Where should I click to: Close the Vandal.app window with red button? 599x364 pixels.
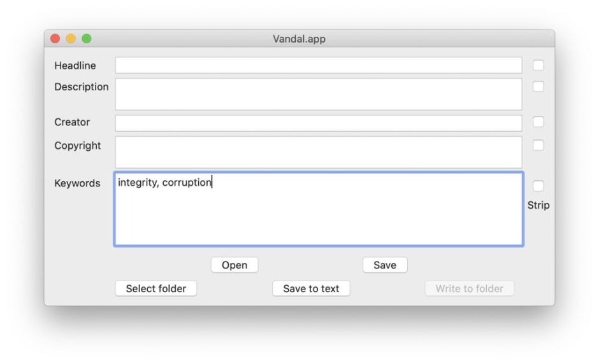pyautogui.click(x=55, y=39)
